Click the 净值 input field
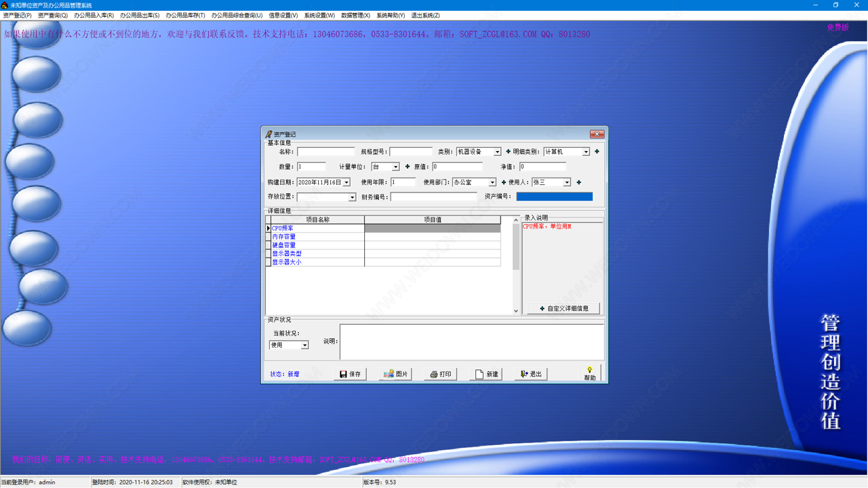This screenshot has width=868, height=488. click(542, 167)
